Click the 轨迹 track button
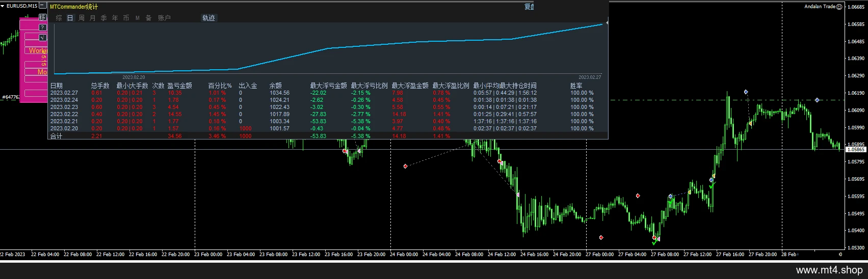 (209, 18)
